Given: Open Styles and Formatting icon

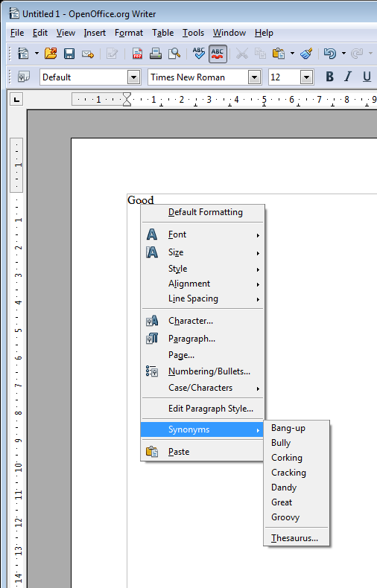Looking at the screenshot, I should click(24, 77).
